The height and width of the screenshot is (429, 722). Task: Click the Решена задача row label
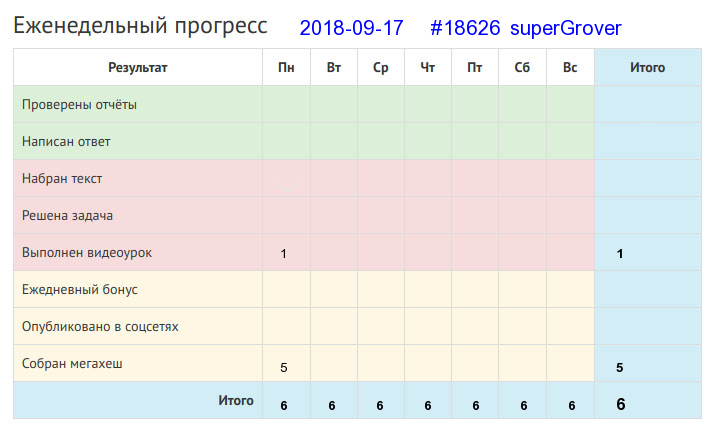(67, 215)
